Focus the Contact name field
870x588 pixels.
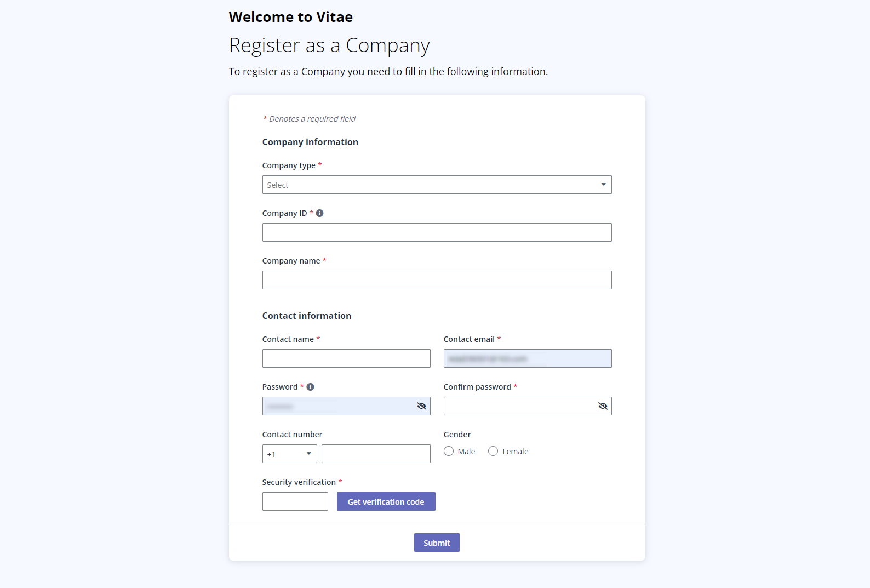click(346, 358)
